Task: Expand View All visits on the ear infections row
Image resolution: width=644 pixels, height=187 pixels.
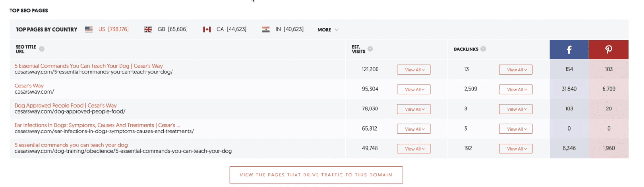Action: (x=413, y=129)
